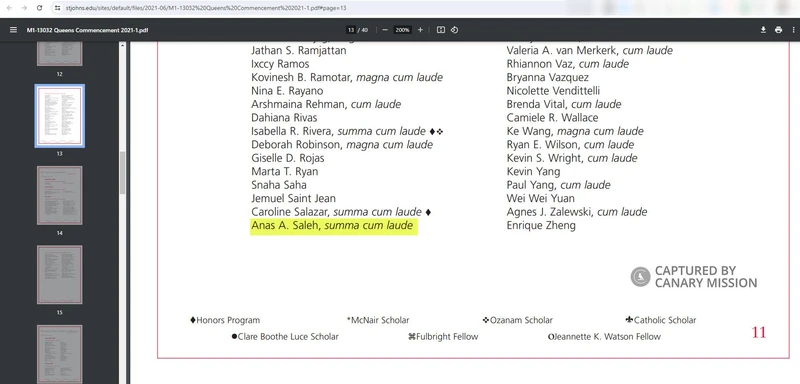Click the name Paul Yang
Viewport: 800px width, 384px height.
point(531,185)
